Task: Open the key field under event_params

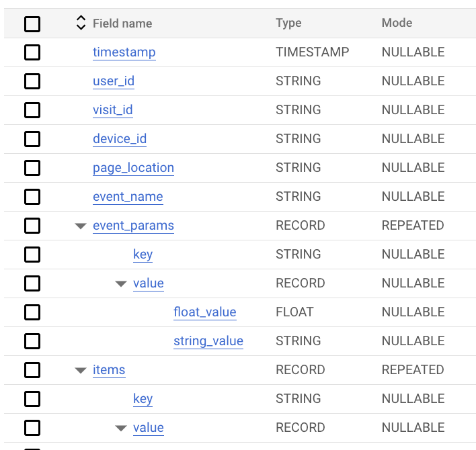Action: (143, 255)
